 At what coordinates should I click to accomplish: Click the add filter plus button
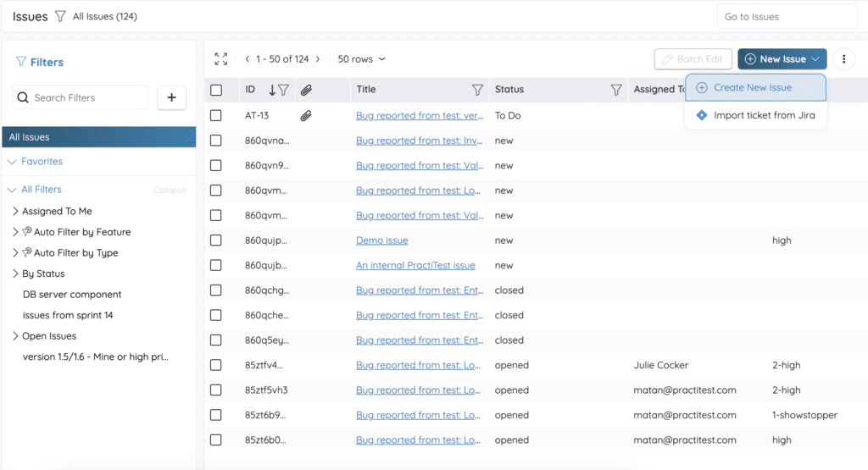[x=171, y=98]
